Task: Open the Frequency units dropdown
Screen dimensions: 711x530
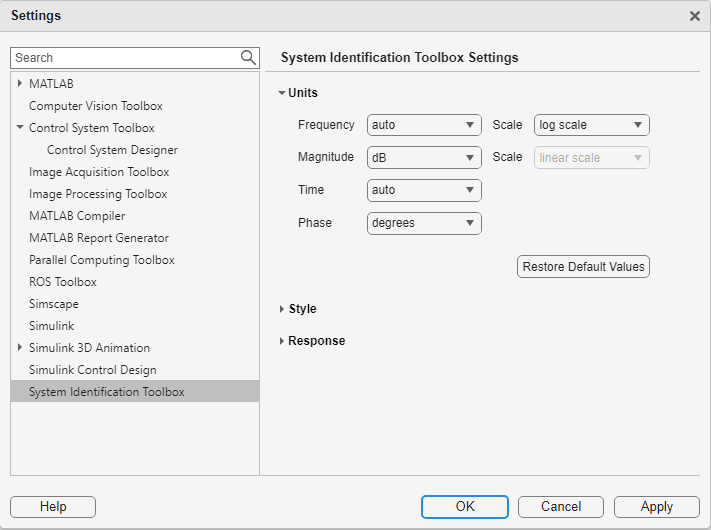Action: (x=424, y=125)
